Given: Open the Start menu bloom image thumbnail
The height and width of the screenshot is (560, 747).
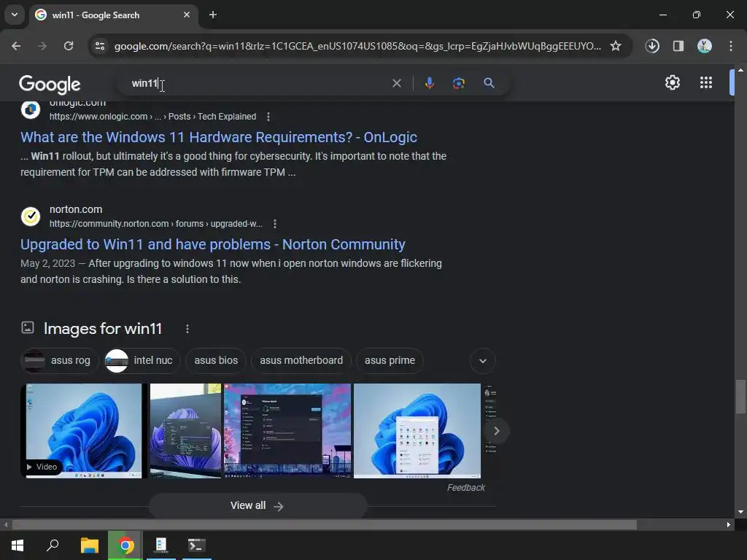Looking at the screenshot, I should [417, 431].
